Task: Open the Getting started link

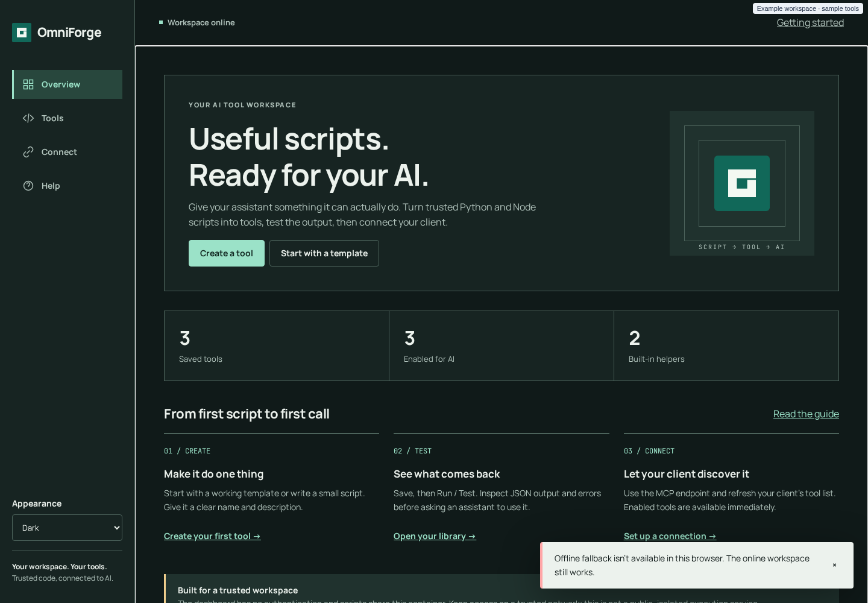Action: tap(810, 23)
